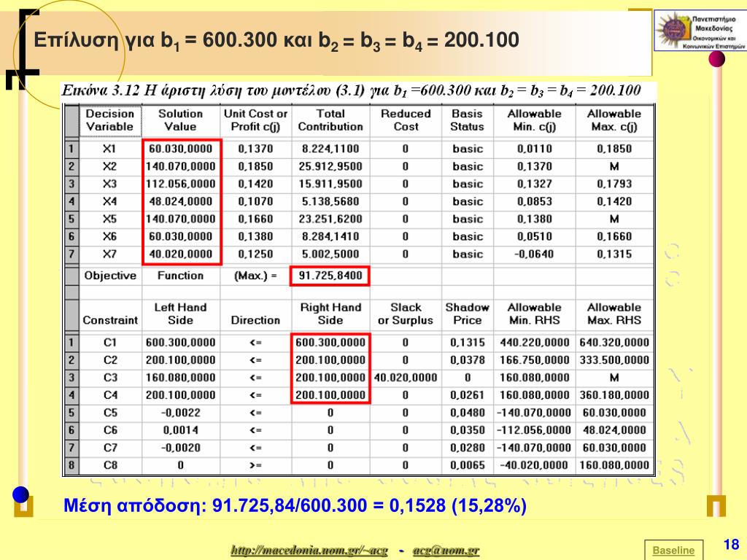Click the X2 total contribution 25.912,9500
This screenshot has width=747, height=560.
330,166
